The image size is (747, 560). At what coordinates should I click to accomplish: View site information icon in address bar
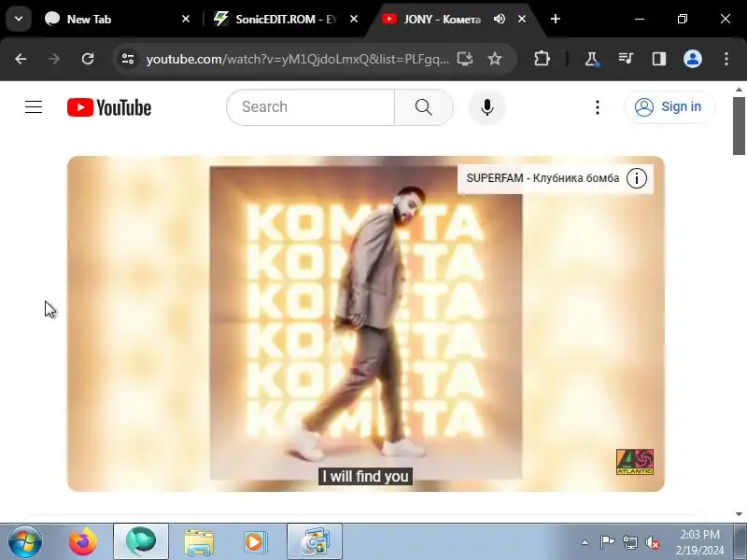point(128,59)
